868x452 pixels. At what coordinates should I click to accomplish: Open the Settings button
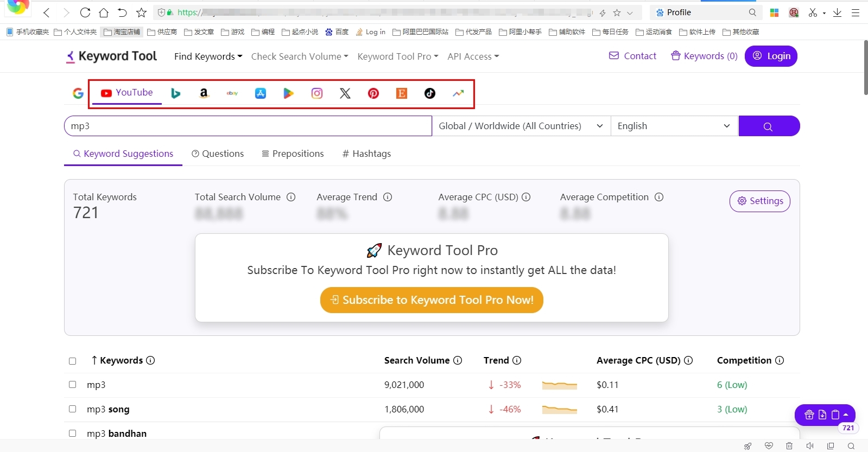pyautogui.click(x=760, y=201)
